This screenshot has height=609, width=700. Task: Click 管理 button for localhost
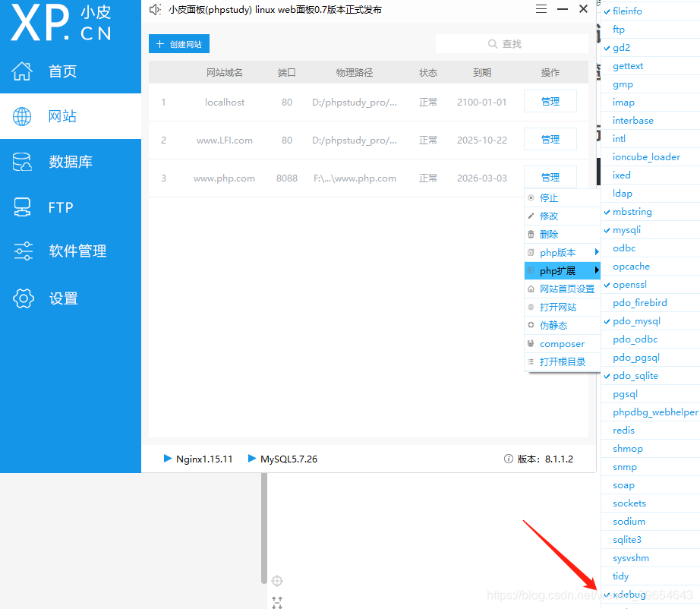(550, 101)
